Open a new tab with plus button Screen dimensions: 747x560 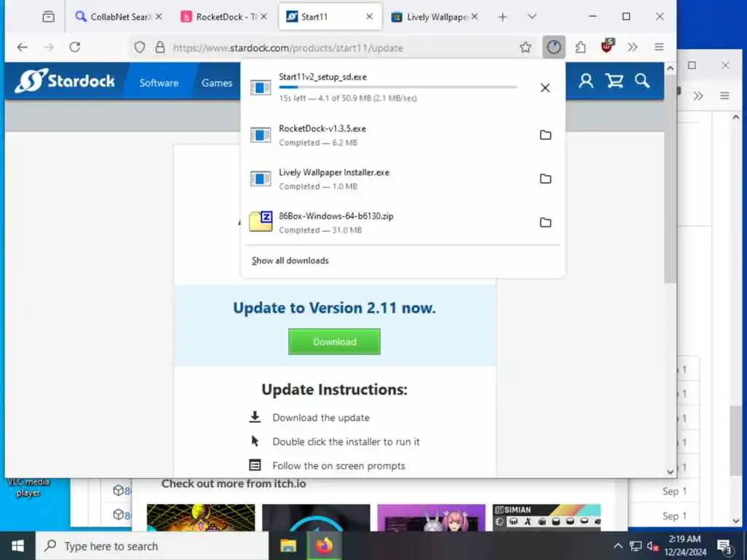(502, 17)
